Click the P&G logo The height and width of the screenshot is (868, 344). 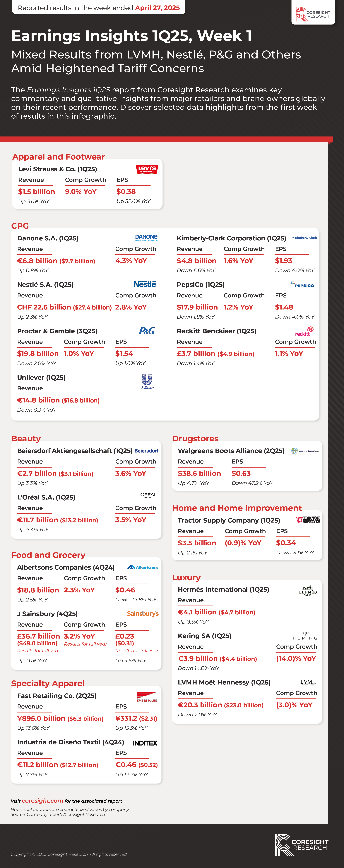[147, 331]
